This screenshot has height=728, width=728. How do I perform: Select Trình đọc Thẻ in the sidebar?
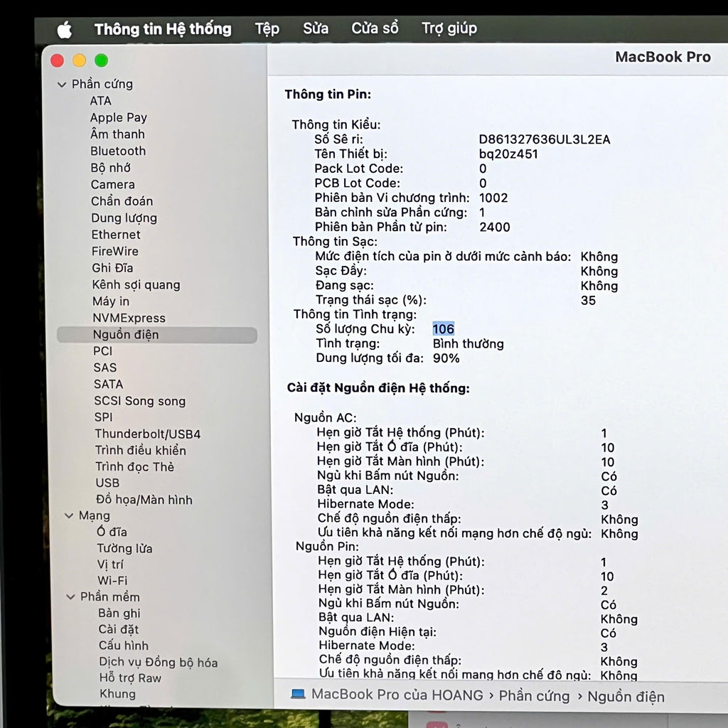tap(134, 466)
